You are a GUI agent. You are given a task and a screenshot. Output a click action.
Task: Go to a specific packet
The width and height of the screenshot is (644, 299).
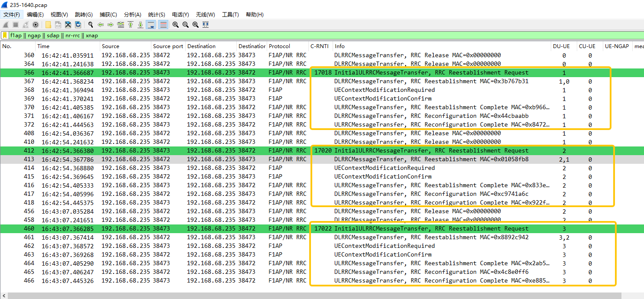[121, 25]
